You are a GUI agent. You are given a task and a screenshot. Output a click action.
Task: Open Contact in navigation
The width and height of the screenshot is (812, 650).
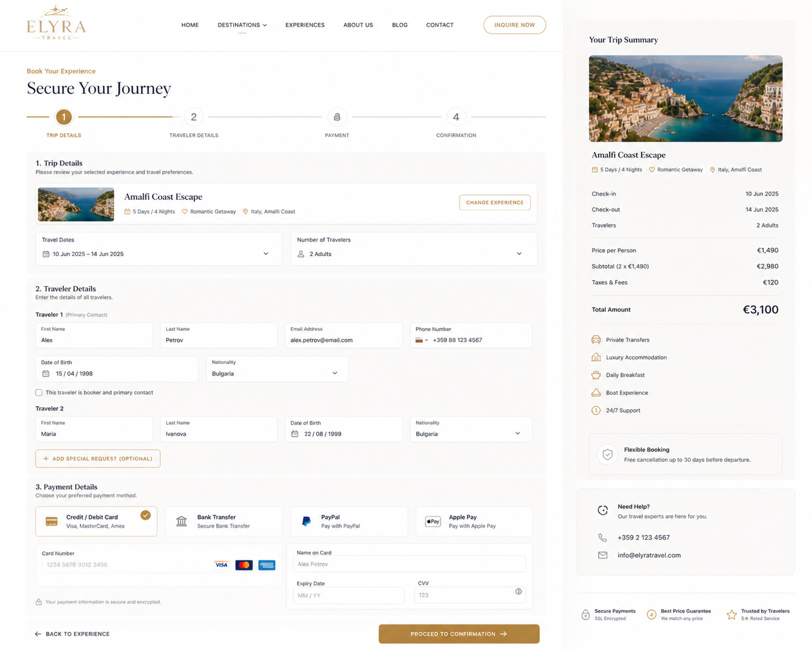440,25
